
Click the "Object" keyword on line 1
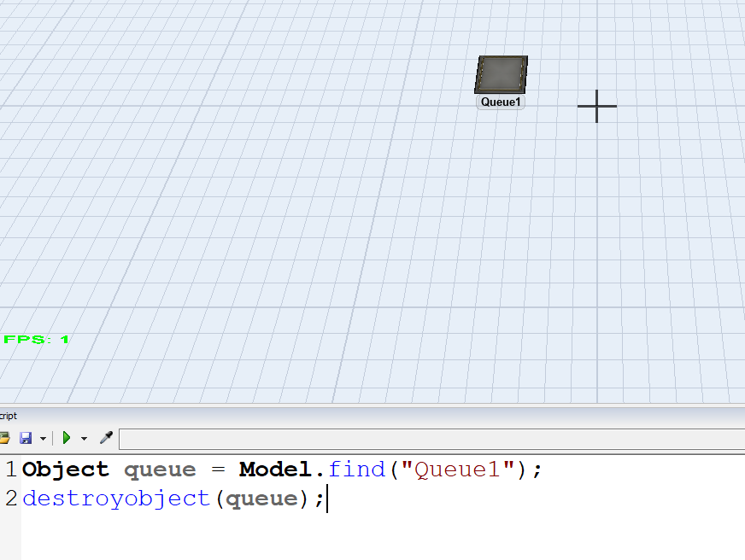pos(66,470)
